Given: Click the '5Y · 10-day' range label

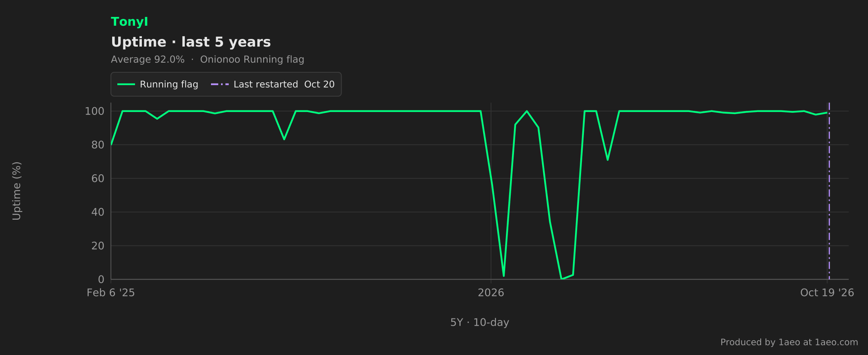Looking at the screenshot, I should pos(480,322).
